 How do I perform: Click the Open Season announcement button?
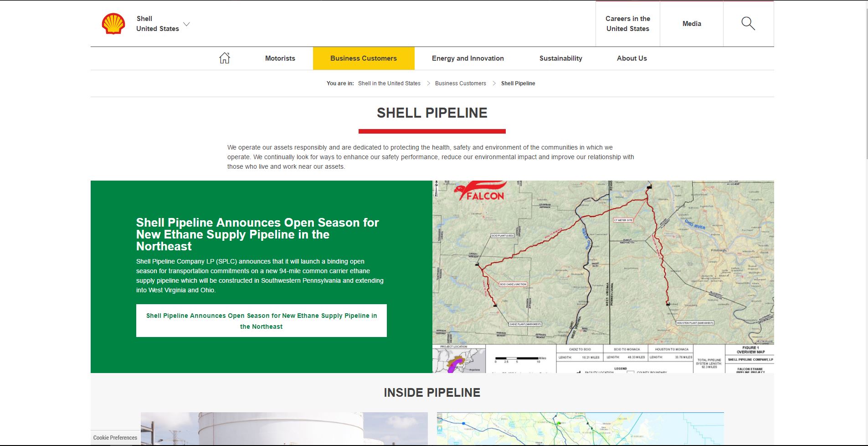[262, 321]
